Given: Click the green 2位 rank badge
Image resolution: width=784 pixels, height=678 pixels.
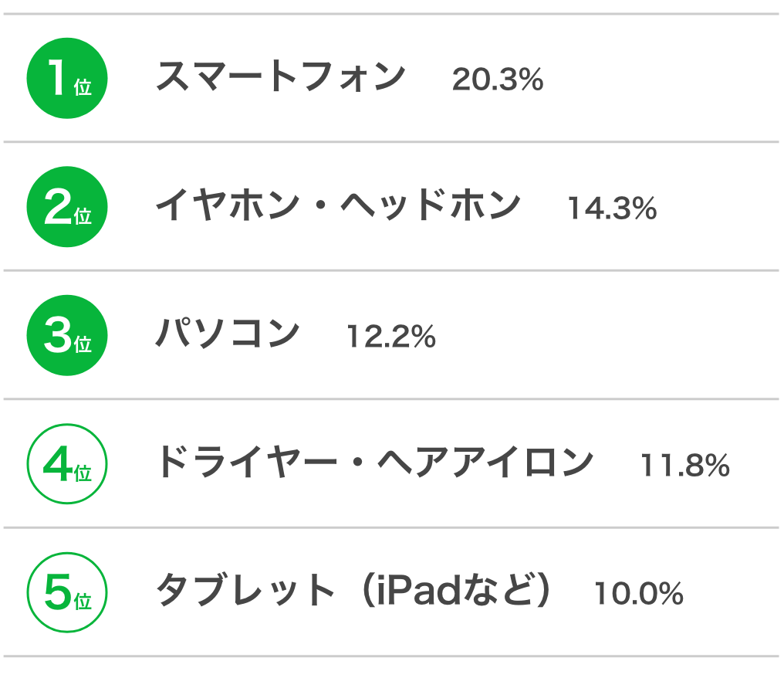Looking at the screenshot, I should pos(67,207).
